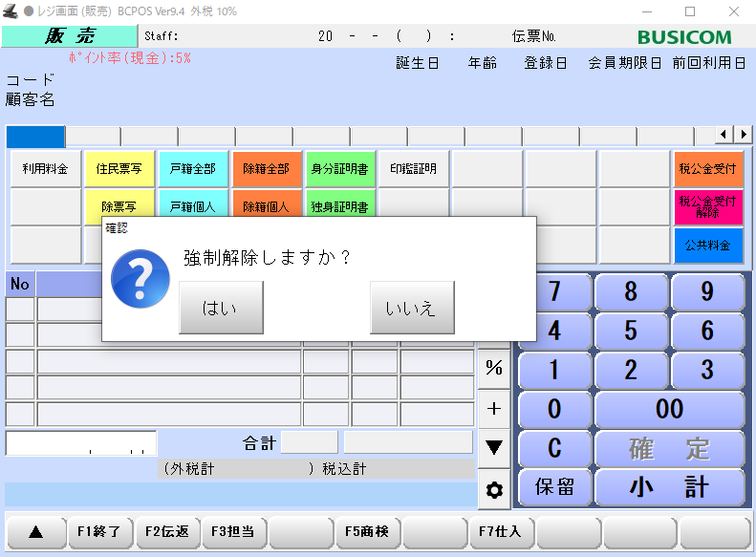Select the first blue category tab
Viewport: 756px width, 557px height.
pyautogui.click(x=35, y=137)
